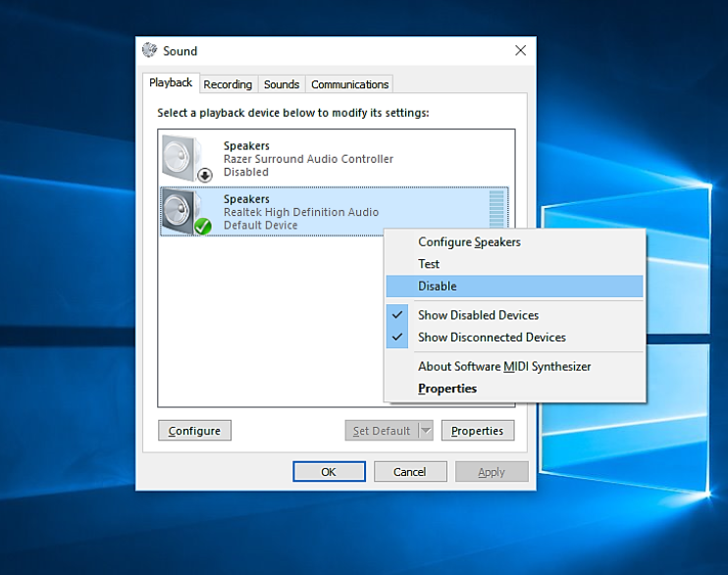Open the Communications tab
Screen dimensions: 728x575
[349, 84]
